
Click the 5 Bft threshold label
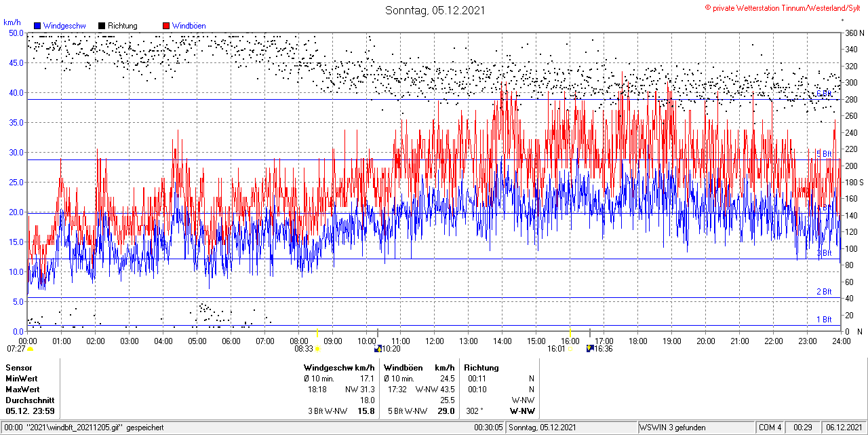pyautogui.click(x=823, y=154)
